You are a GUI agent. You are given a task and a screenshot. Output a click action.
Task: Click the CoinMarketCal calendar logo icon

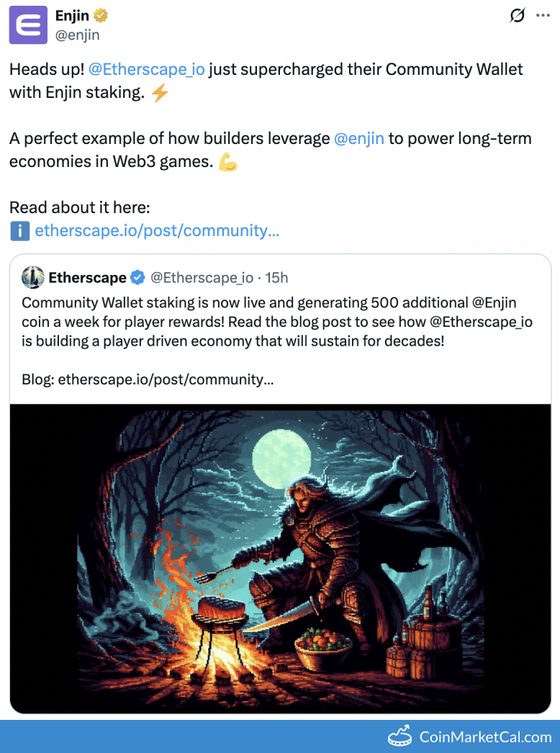(x=399, y=736)
